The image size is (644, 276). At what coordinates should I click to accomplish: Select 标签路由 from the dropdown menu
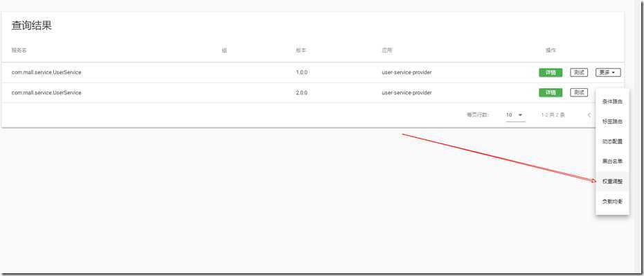612,122
